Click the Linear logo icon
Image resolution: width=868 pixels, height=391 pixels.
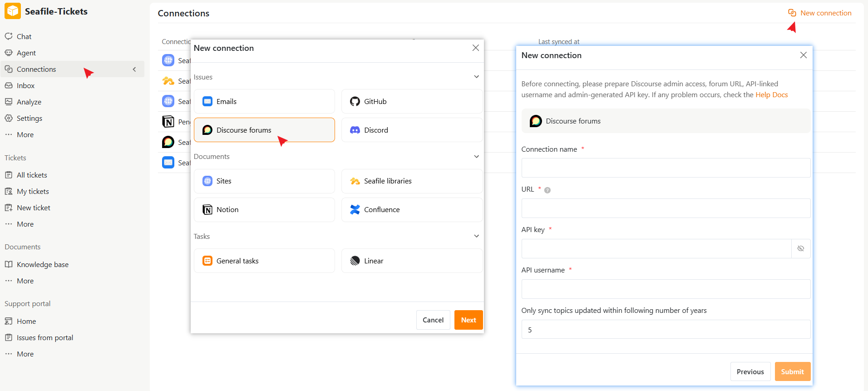click(355, 261)
